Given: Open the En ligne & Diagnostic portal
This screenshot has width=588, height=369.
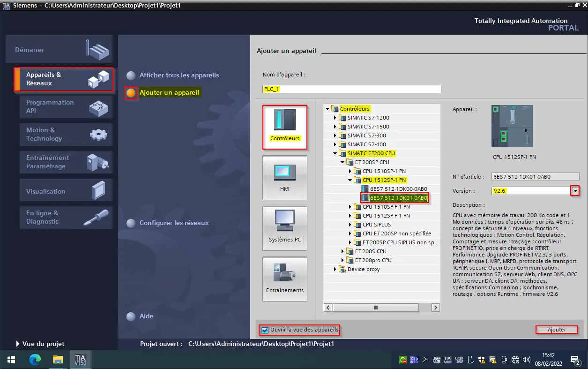Looking at the screenshot, I should pyautogui.click(x=66, y=218).
